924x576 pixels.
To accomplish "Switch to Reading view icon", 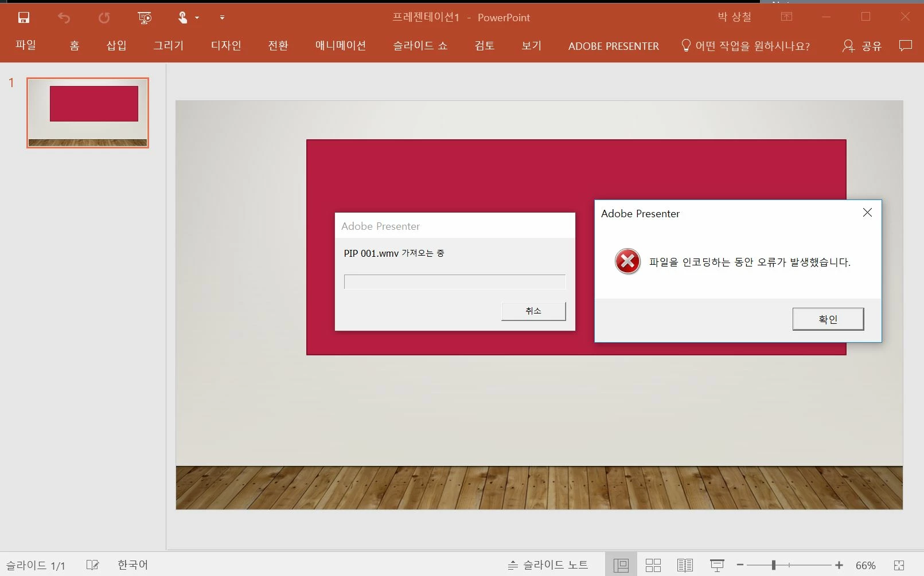I will coord(685,565).
